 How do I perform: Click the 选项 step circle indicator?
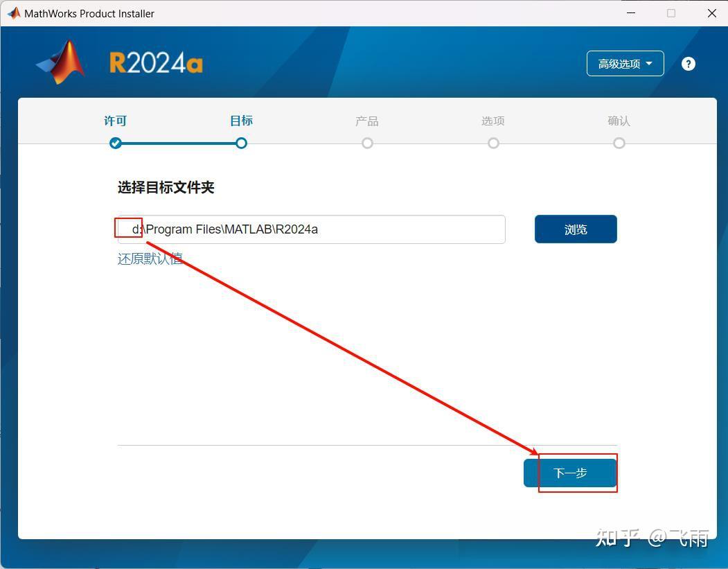(493, 143)
